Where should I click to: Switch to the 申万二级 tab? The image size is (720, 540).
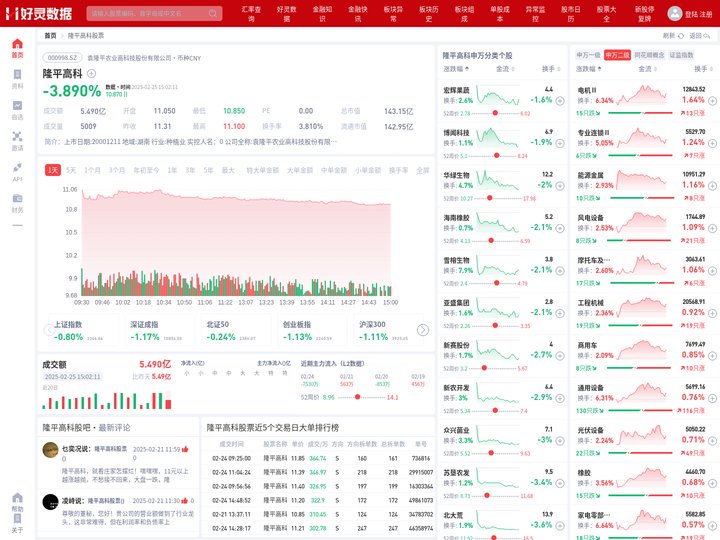(x=617, y=55)
